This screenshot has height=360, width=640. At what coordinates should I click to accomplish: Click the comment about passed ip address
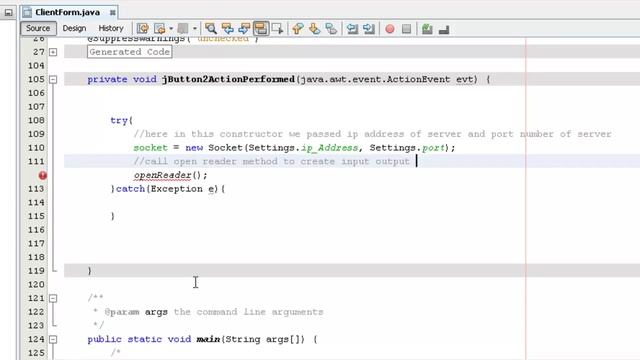coord(372,134)
